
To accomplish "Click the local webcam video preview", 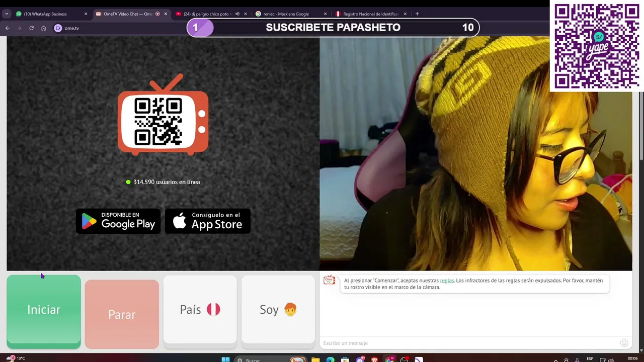I will (x=475, y=153).
